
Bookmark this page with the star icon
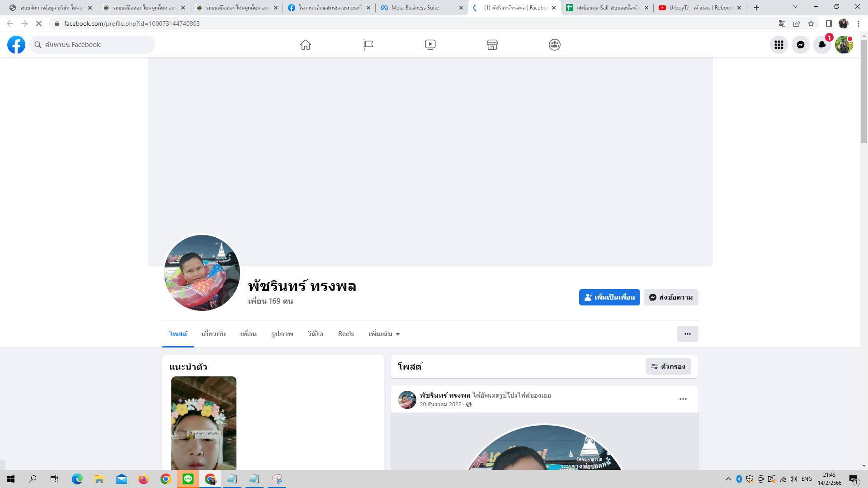click(x=811, y=23)
